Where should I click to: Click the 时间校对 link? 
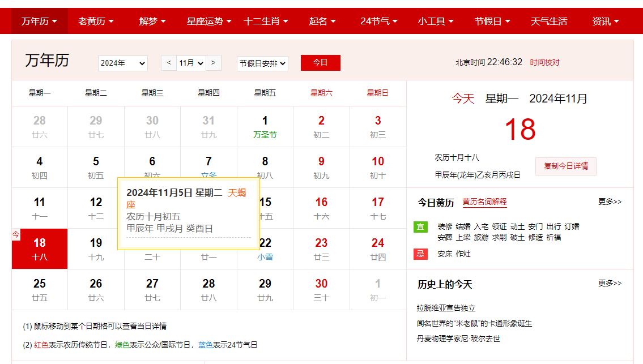point(544,62)
